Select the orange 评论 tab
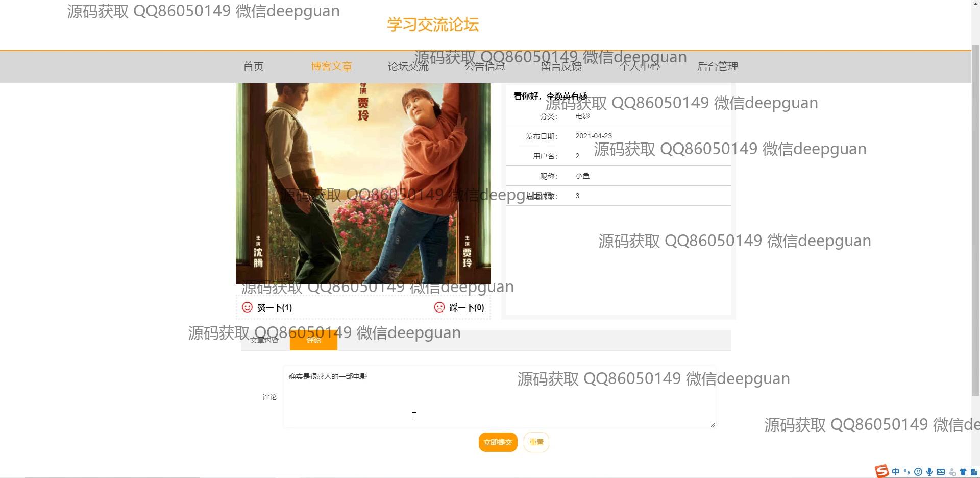980x478 pixels. point(313,340)
